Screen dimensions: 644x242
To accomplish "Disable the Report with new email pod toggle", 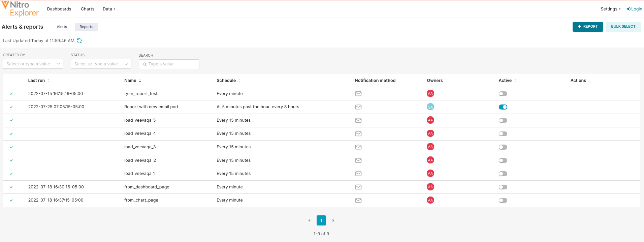I will coord(503,107).
